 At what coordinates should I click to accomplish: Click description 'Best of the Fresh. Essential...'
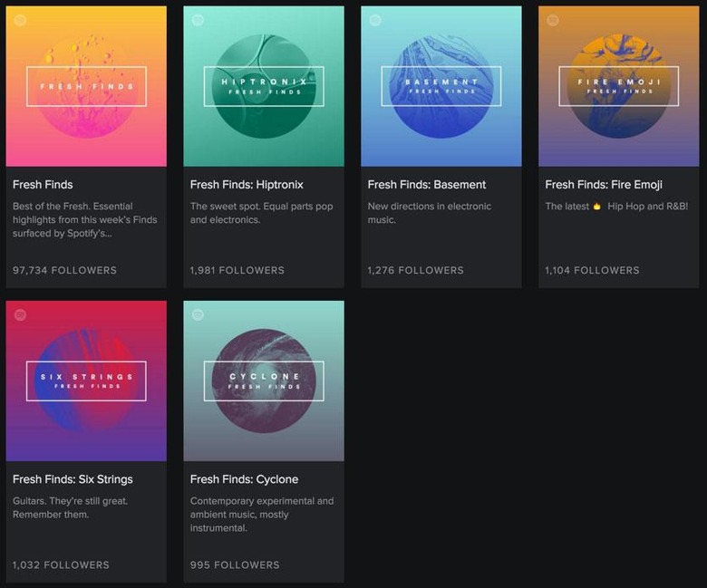pos(85,220)
